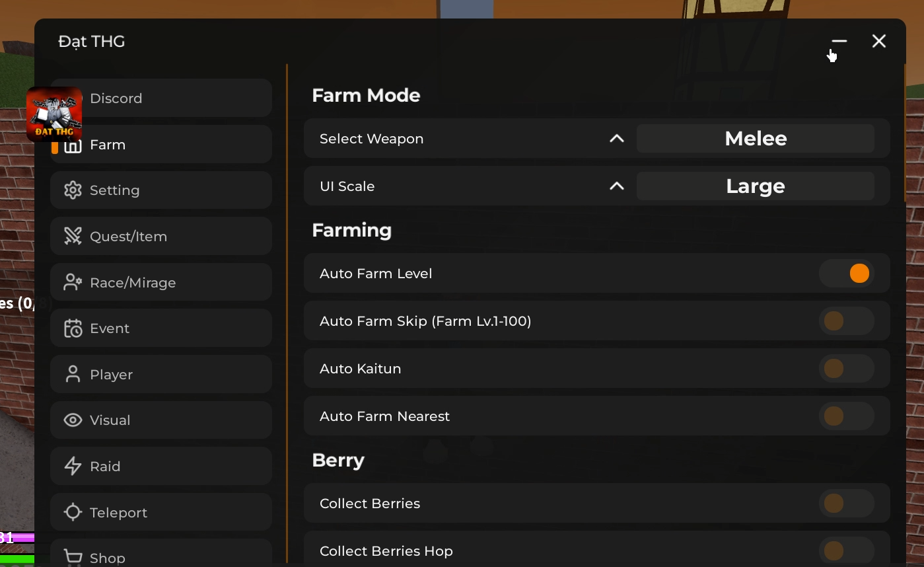Screen dimensions: 924x567
Task: Click the Large UI scale button
Action: pos(755,186)
